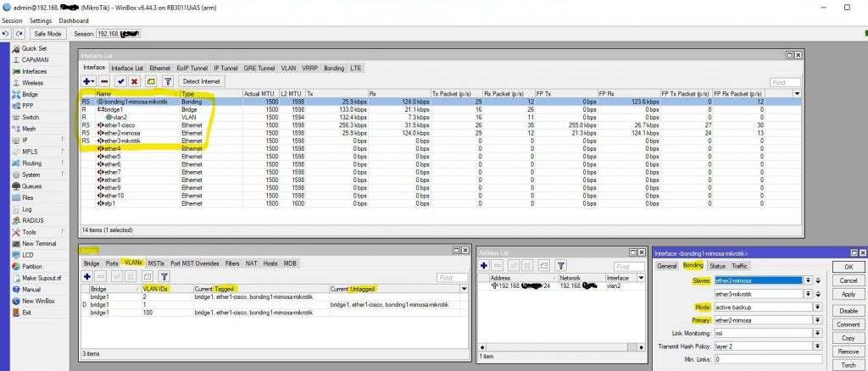Open the Session menu
Viewport: 868px width, 371px height.
click(x=12, y=20)
